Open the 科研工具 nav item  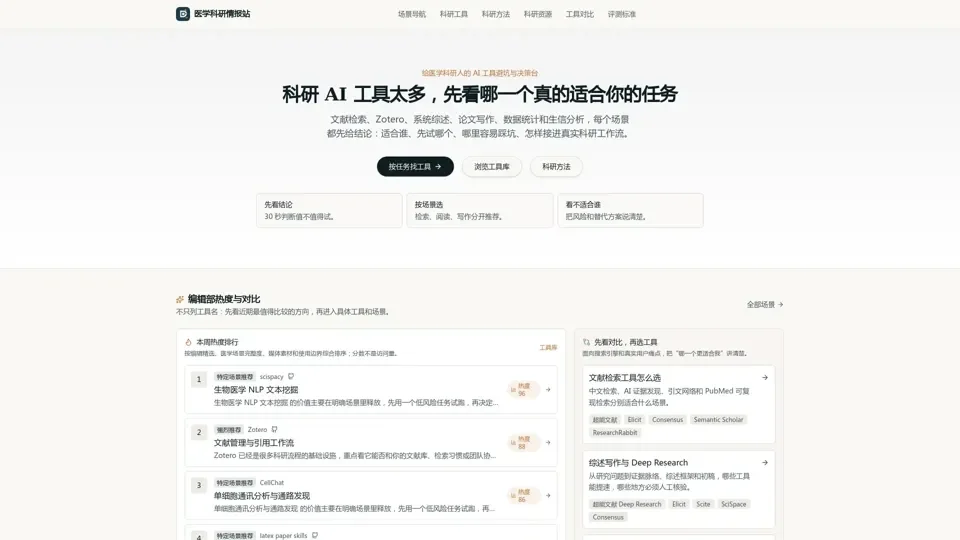(x=454, y=14)
